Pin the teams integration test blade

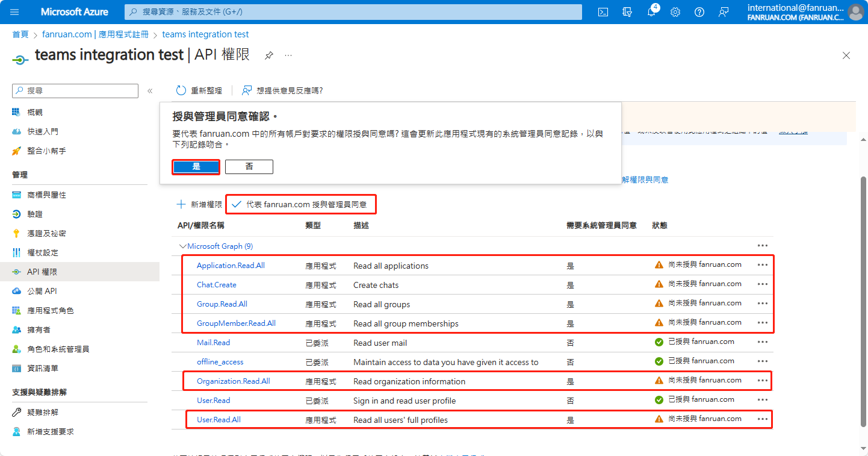point(269,55)
